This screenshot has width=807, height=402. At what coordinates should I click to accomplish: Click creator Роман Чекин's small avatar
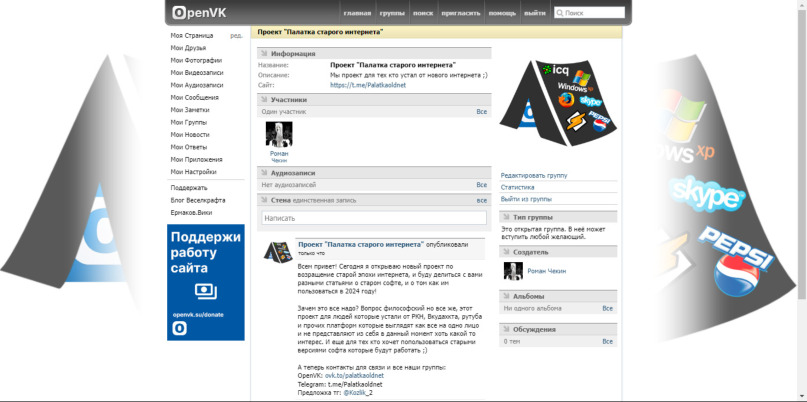(513, 271)
